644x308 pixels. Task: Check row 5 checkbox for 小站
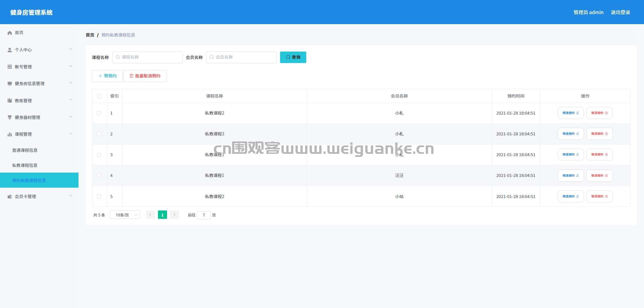tap(99, 197)
